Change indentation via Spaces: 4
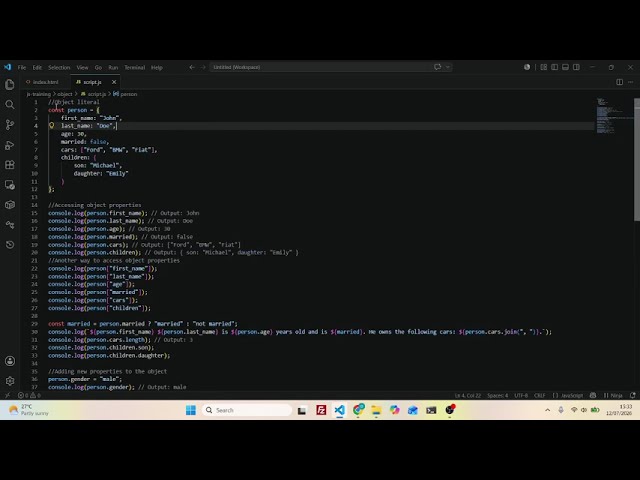Image resolution: width=640 pixels, height=480 pixels. tap(498, 395)
